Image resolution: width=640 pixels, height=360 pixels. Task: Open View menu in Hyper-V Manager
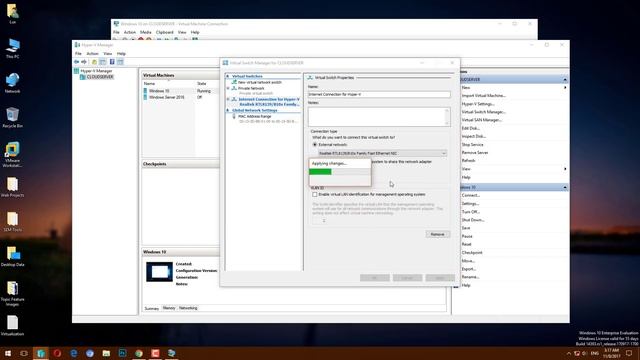click(107, 53)
